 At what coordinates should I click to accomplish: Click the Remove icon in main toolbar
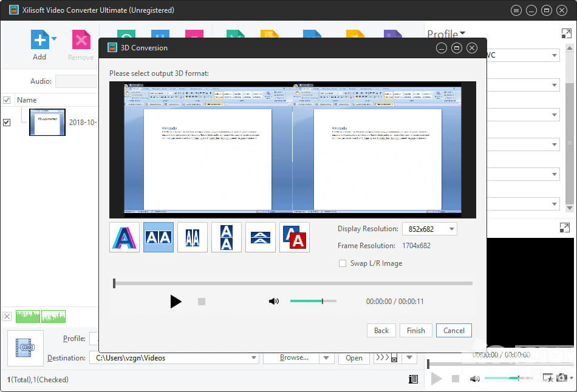[x=81, y=39]
